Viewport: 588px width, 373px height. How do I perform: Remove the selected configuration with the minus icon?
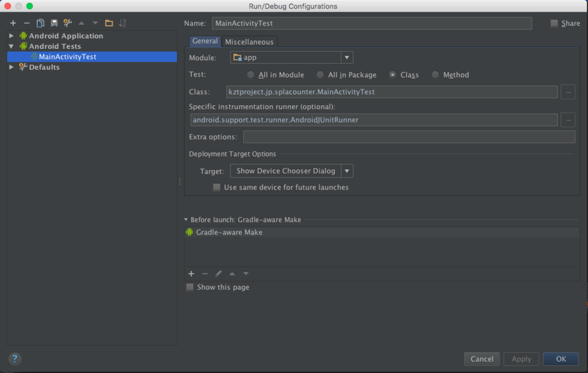click(x=26, y=23)
